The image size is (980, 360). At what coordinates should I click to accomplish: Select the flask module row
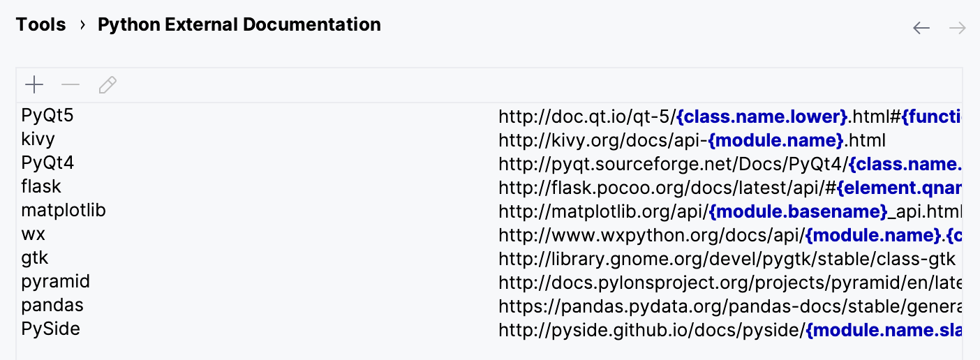coord(489,187)
